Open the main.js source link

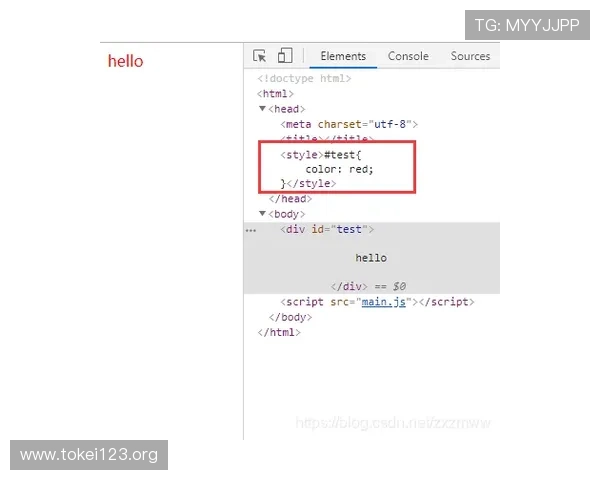pyautogui.click(x=383, y=302)
